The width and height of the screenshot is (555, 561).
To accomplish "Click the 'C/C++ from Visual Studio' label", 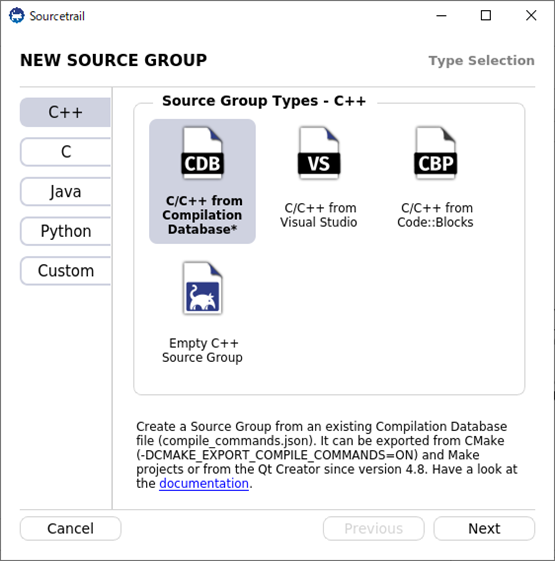I will tap(319, 215).
